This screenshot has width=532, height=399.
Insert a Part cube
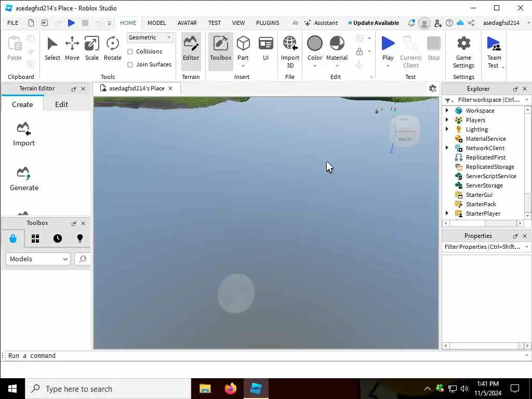coord(243,44)
